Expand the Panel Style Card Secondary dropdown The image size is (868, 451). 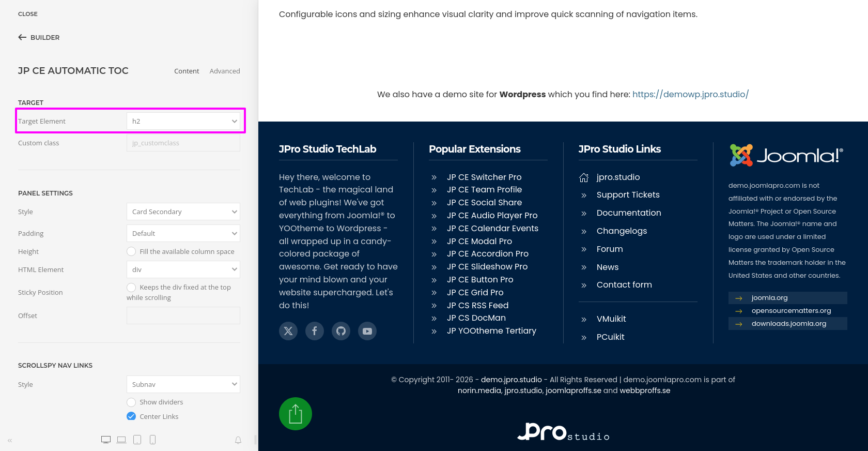click(183, 212)
